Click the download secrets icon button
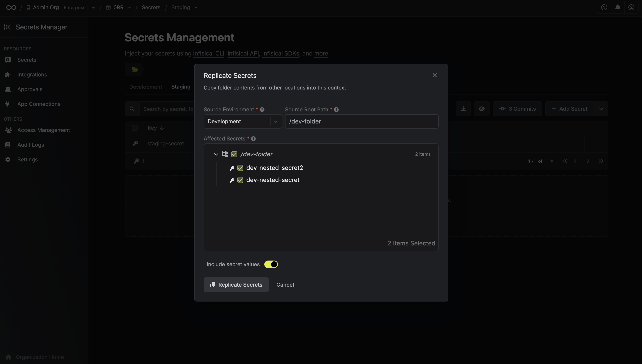 [x=463, y=109]
